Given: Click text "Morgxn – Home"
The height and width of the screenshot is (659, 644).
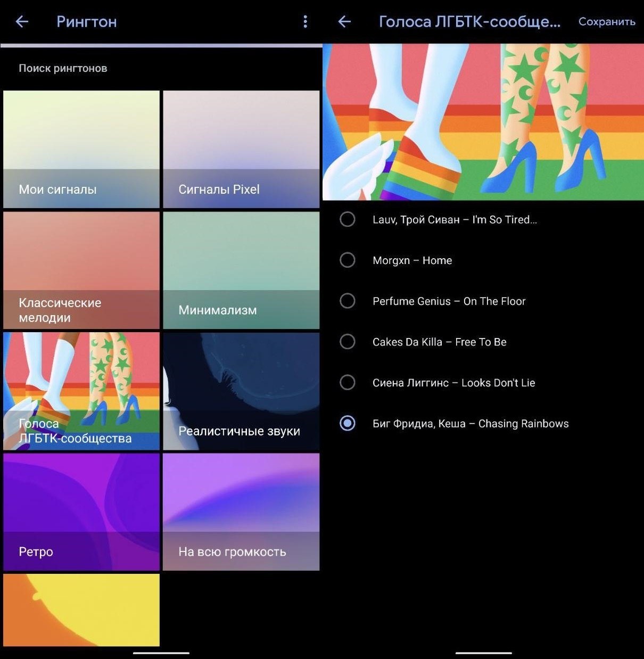Looking at the screenshot, I should [x=412, y=260].
